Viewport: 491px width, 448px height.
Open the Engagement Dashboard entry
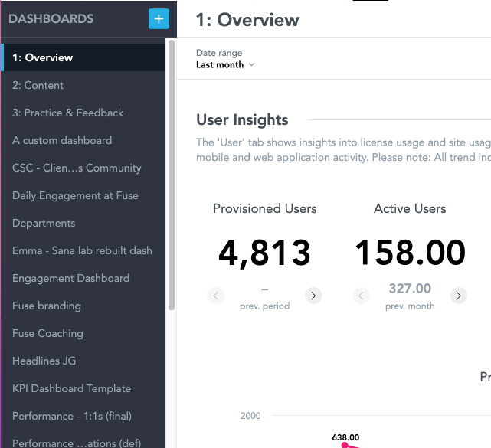click(x=70, y=278)
